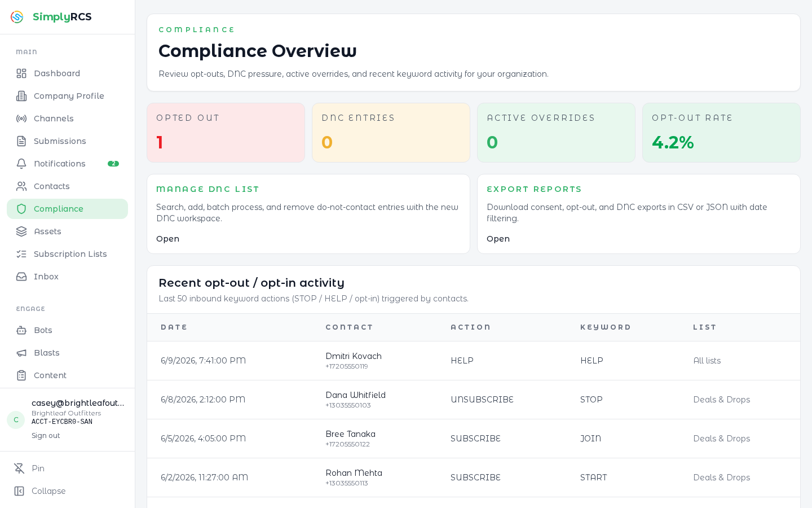The width and height of the screenshot is (812, 508).
Task: Select the DNC Entries stat card
Action: tap(391, 133)
